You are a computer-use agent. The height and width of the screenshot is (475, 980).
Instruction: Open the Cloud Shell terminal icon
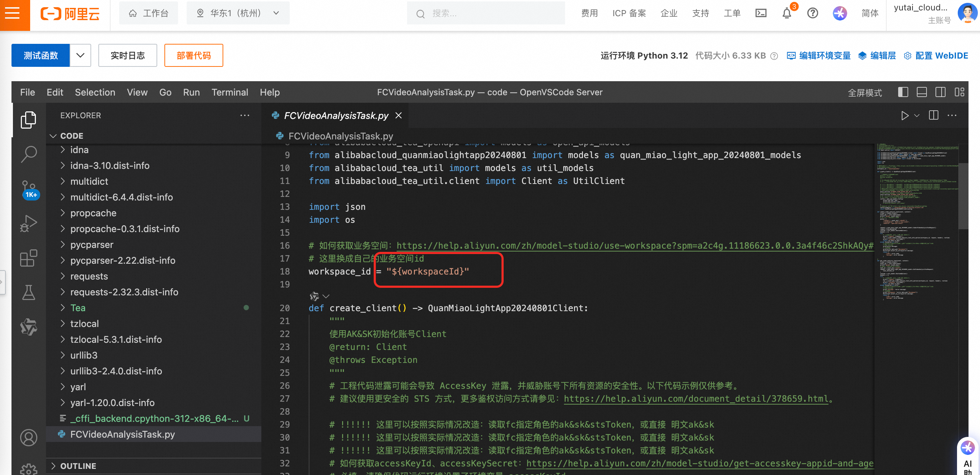click(x=761, y=13)
